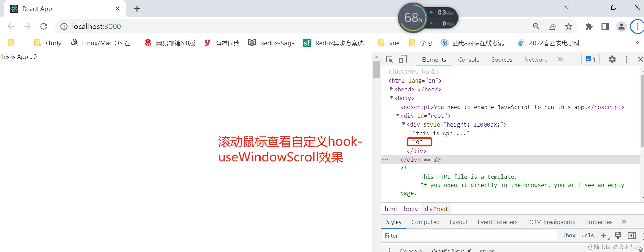This screenshot has width=644, height=252.
Task: Select the noscript element line
Action: (x=512, y=107)
